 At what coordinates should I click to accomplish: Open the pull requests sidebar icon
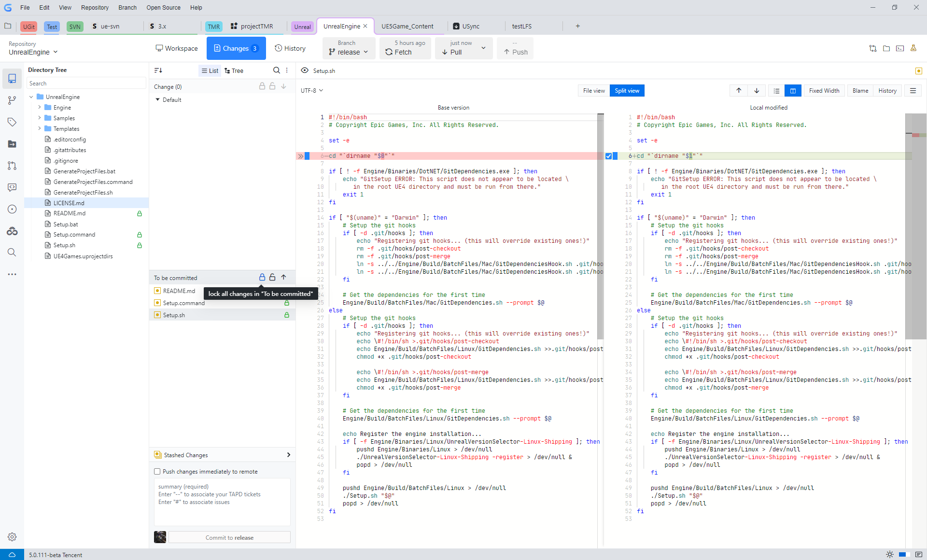pyautogui.click(x=12, y=166)
